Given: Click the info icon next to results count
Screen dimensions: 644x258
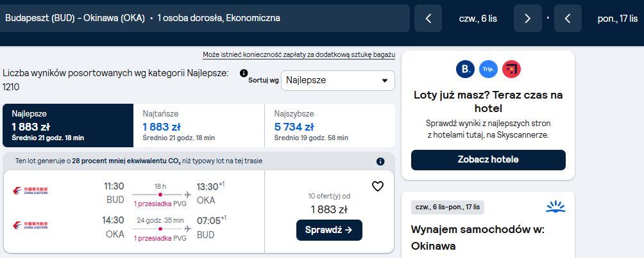Looking at the screenshot, I should (x=244, y=73).
